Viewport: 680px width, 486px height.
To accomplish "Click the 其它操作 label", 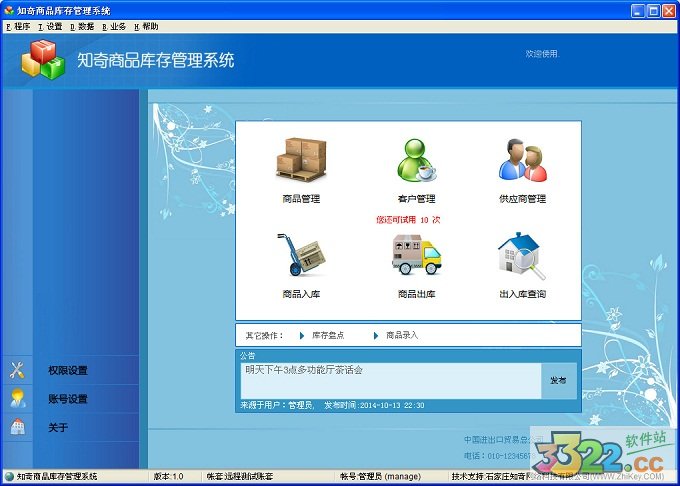I will pos(265,336).
